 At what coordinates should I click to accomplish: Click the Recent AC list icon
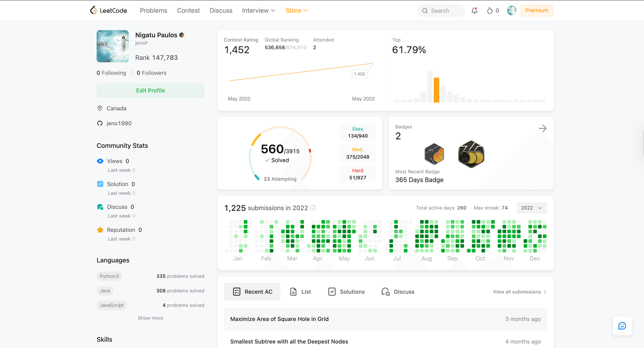[237, 291]
